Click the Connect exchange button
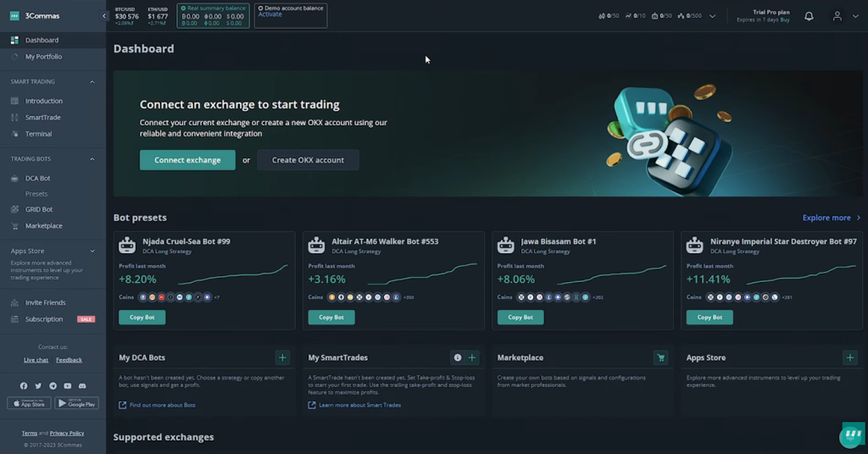The height and width of the screenshot is (454, 868). (187, 160)
